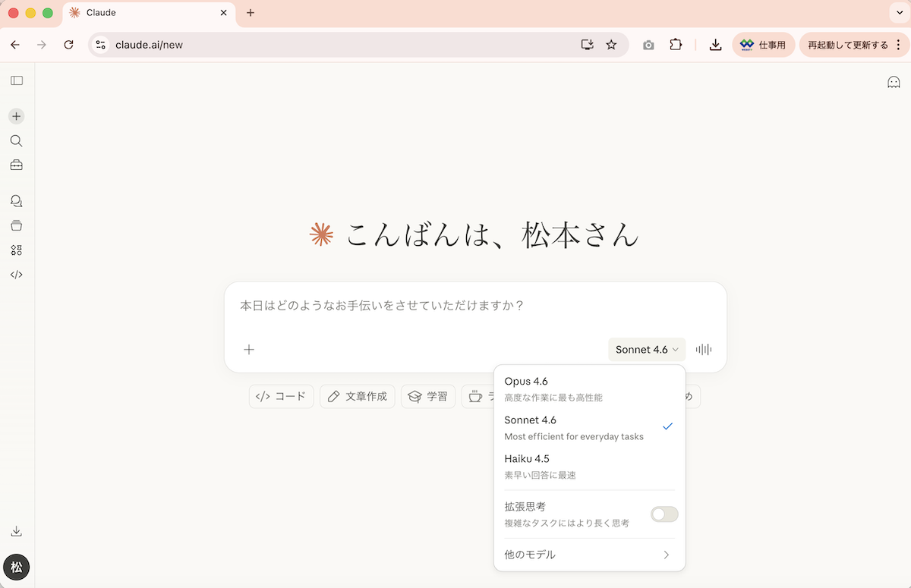This screenshot has height=588, width=911.
Task: Open the search chats icon
Action: [17, 141]
